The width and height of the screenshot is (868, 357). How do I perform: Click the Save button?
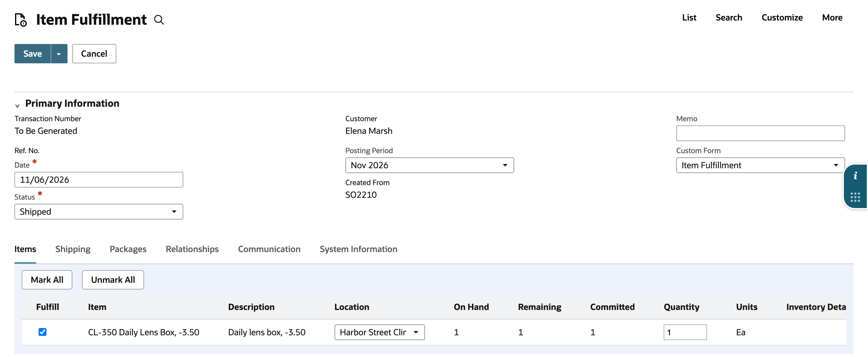tap(33, 54)
